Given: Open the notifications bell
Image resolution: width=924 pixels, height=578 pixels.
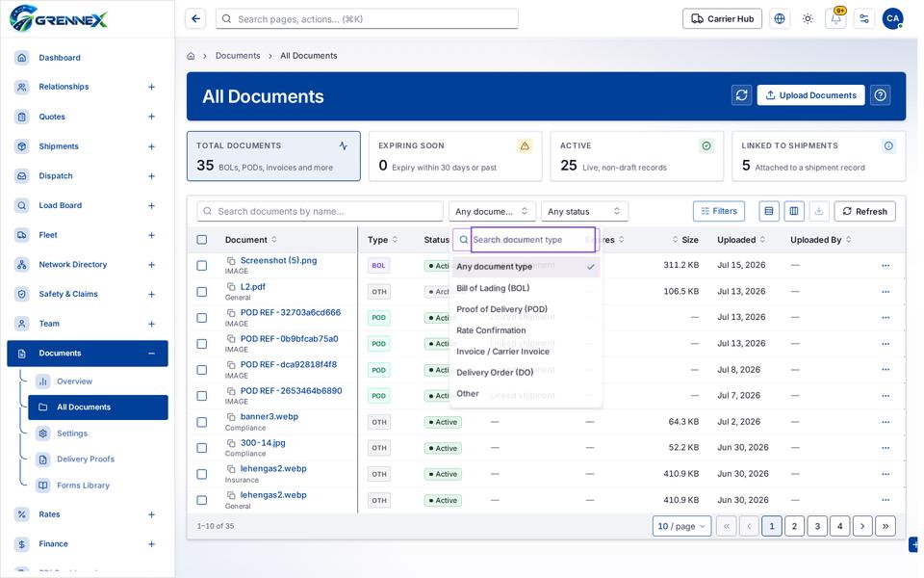Looking at the screenshot, I should point(835,19).
